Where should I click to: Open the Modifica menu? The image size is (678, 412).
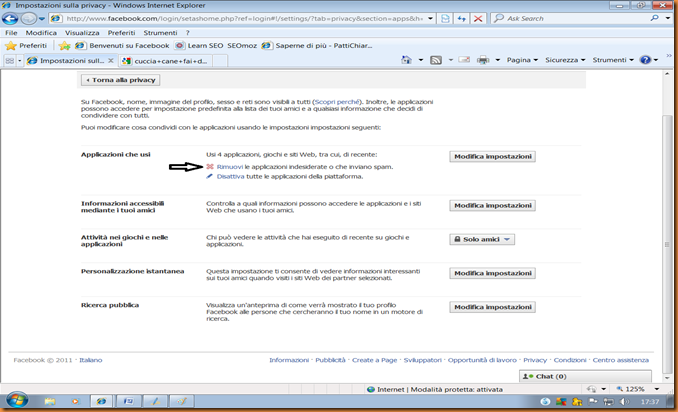(41, 33)
